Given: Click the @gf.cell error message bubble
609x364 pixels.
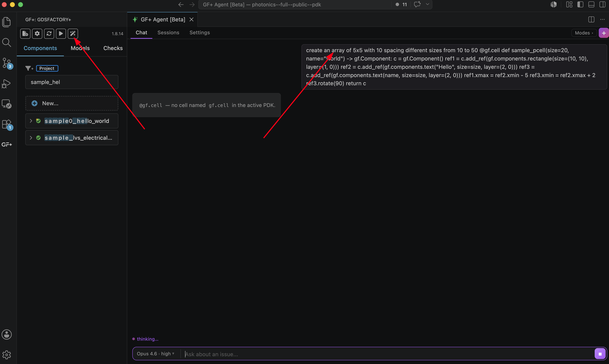Looking at the screenshot, I should 207,105.
